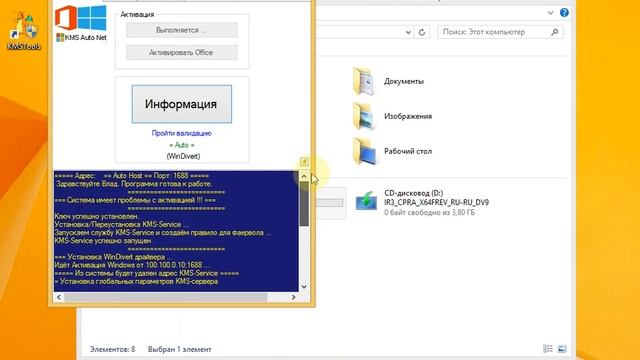This screenshot has height=360, width=640.
Task: Click the Активировать Office button
Action: [x=182, y=53]
